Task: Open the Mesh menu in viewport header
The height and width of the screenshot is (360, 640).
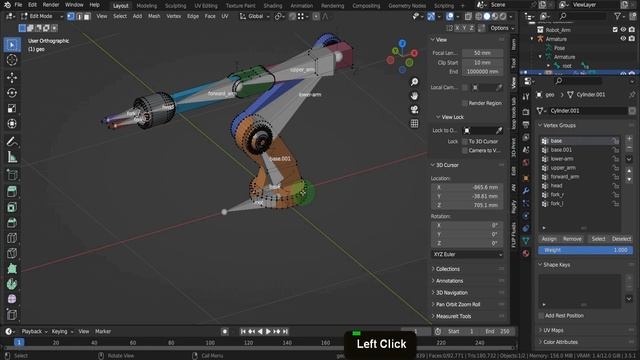Action: click(154, 16)
